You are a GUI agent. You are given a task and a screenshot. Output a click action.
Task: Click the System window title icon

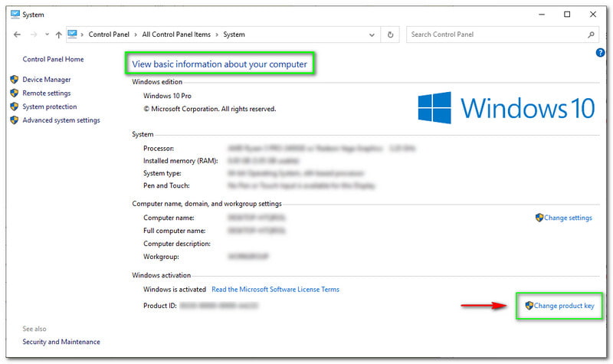click(x=15, y=15)
